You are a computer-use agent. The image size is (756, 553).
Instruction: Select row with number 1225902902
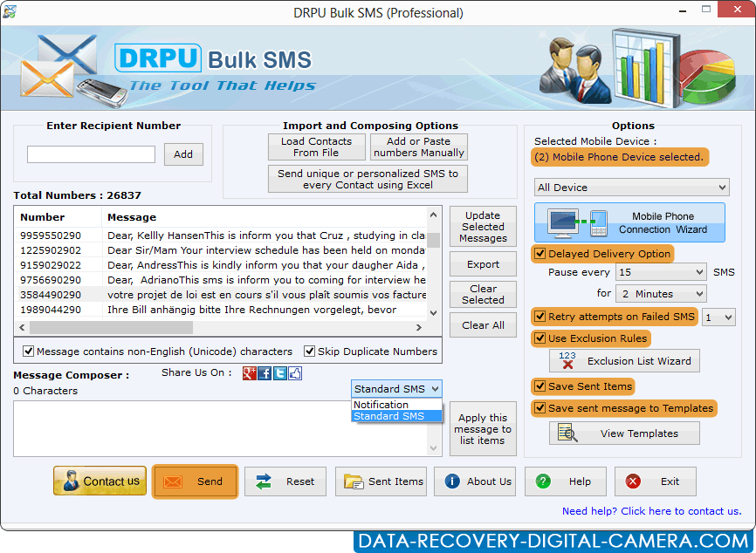[220, 250]
